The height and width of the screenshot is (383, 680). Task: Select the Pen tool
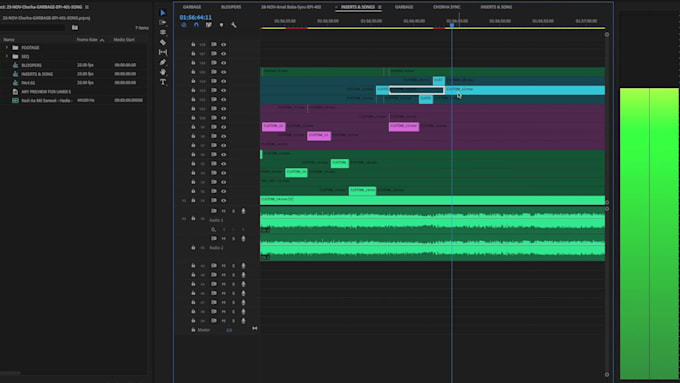163,62
